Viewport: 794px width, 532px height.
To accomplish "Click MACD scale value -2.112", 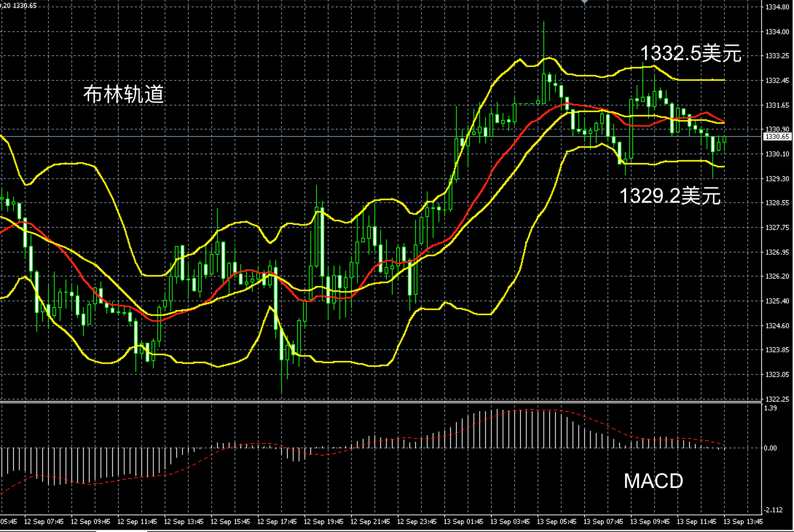I will (773, 510).
